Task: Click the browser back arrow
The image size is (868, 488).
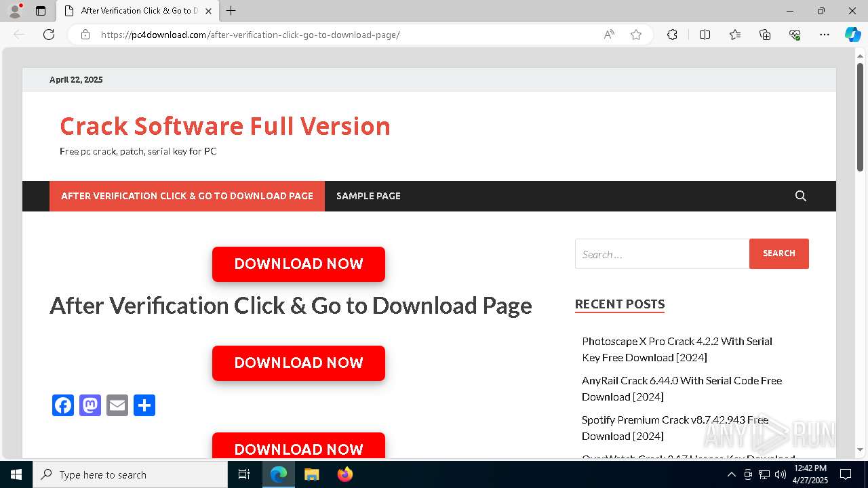Action: tap(19, 35)
